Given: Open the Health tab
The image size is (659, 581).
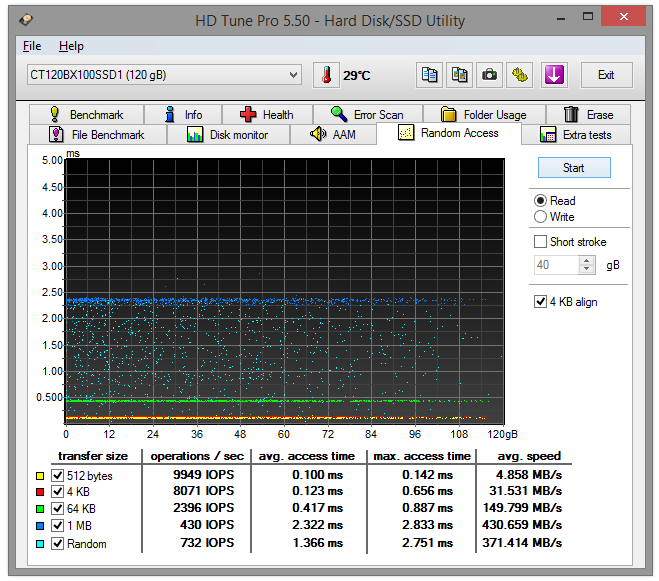Looking at the screenshot, I should (267, 114).
